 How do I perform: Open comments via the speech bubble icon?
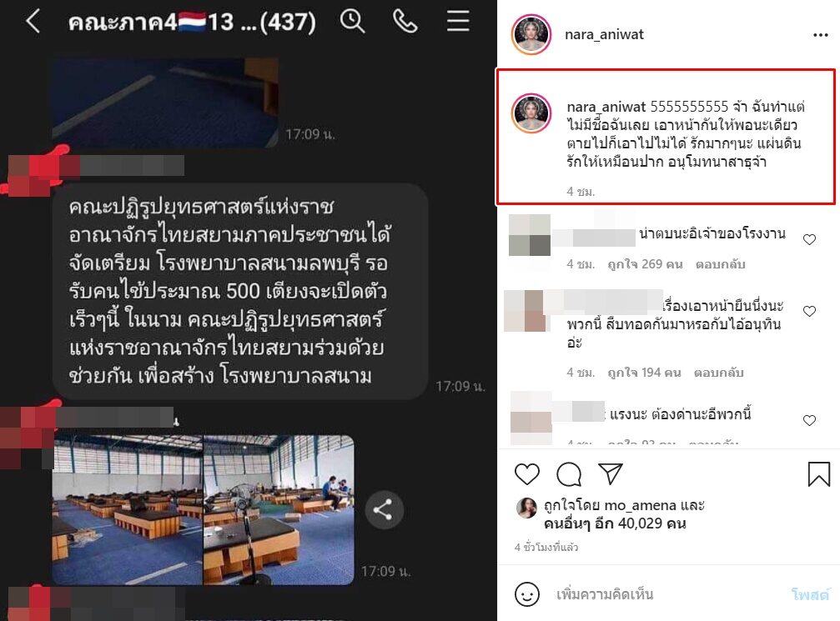pos(569,474)
